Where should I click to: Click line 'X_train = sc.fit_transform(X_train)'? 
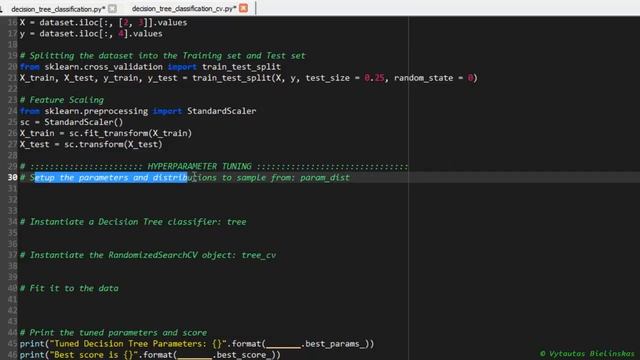click(x=106, y=133)
